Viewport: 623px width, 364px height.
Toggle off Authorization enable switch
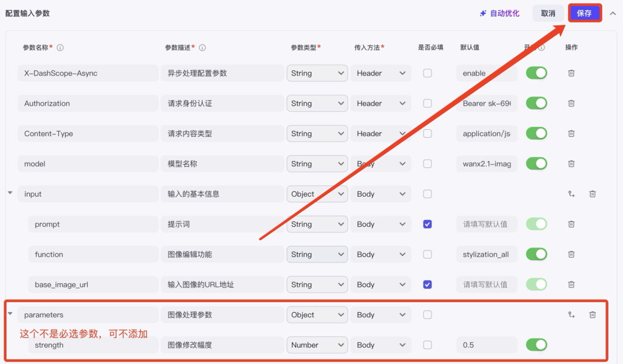(x=536, y=103)
